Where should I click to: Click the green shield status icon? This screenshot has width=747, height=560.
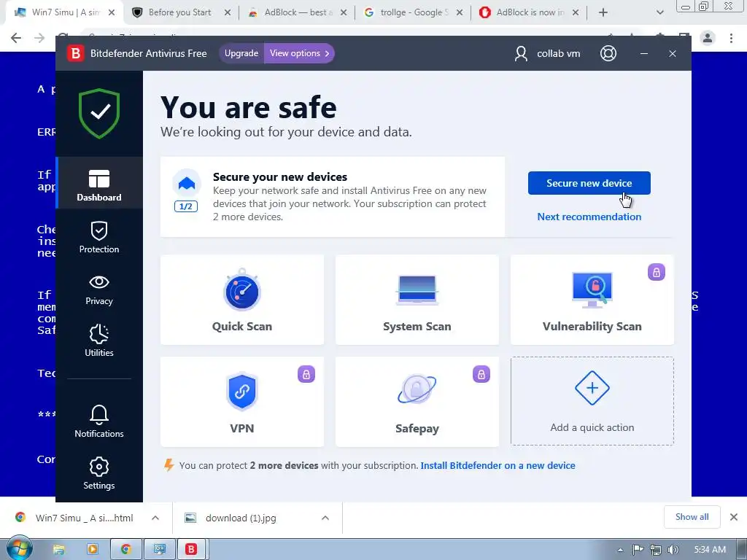coord(99,113)
